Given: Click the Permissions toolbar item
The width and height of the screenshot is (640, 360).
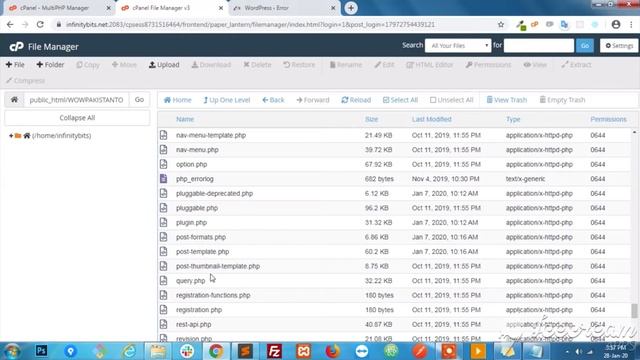Looking at the screenshot, I should (488, 64).
